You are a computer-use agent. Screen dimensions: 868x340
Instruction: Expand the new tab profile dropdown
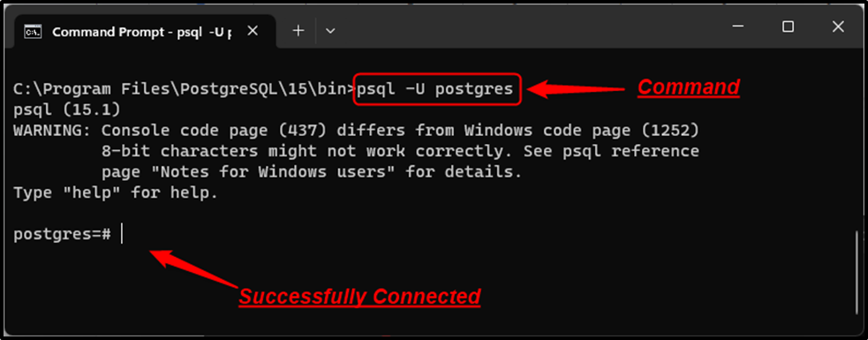coord(330,31)
